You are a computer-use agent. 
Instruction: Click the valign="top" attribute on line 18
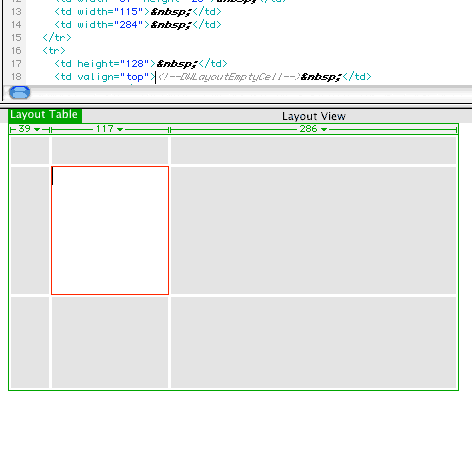(x=113, y=77)
